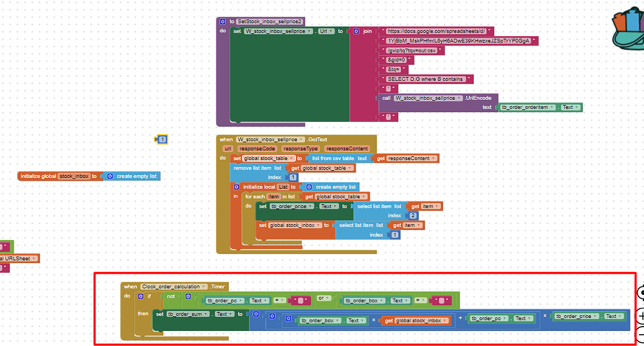Edit the SELECT D,G where B contains text
The height and width of the screenshot is (346, 644).
tap(425, 79)
